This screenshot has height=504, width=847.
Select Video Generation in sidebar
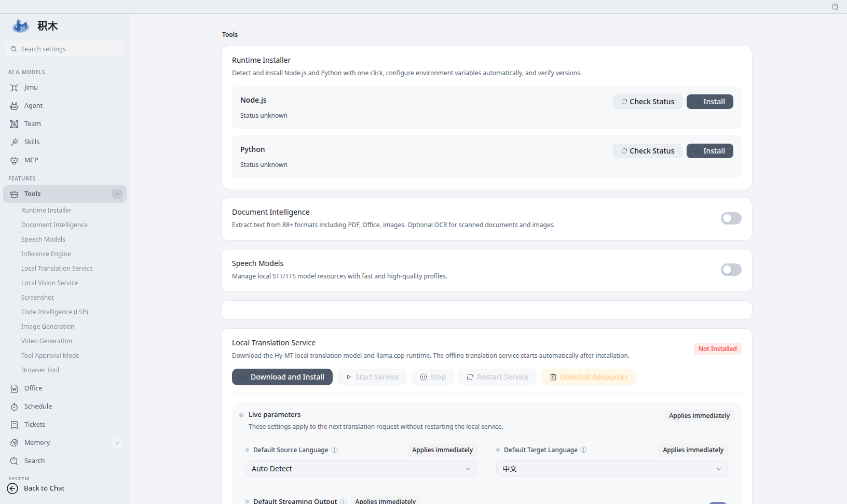click(47, 341)
